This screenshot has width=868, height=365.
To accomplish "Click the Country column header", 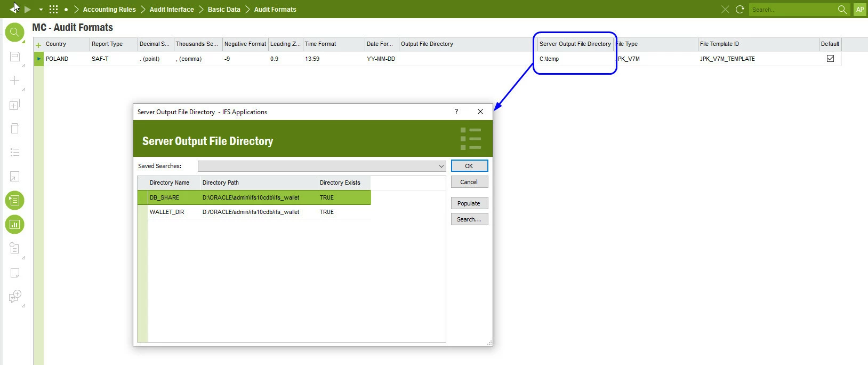I will coord(67,44).
